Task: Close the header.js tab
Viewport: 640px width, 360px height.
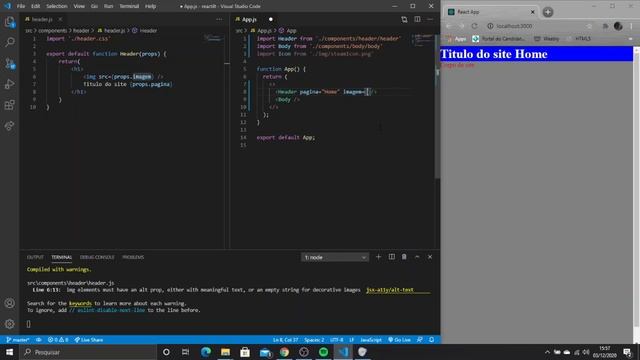Action: click(x=60, y=19)
